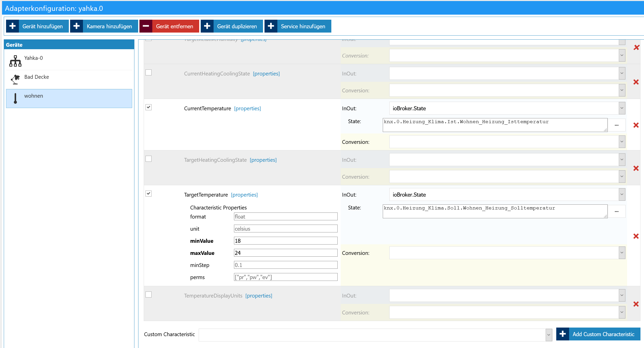Enable the TargetHeatingCoolingState checkbox
The height and width of the screenshot is (348, 644).
[149, 159]
